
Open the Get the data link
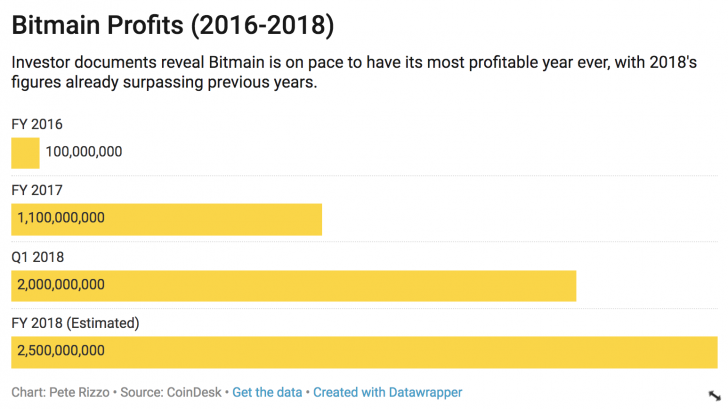(267, 393)
